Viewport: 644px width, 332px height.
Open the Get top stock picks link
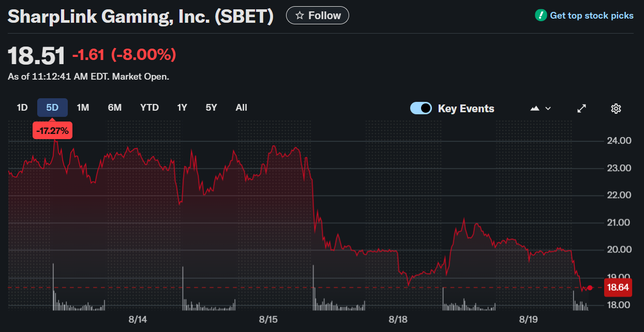point(592,16)
